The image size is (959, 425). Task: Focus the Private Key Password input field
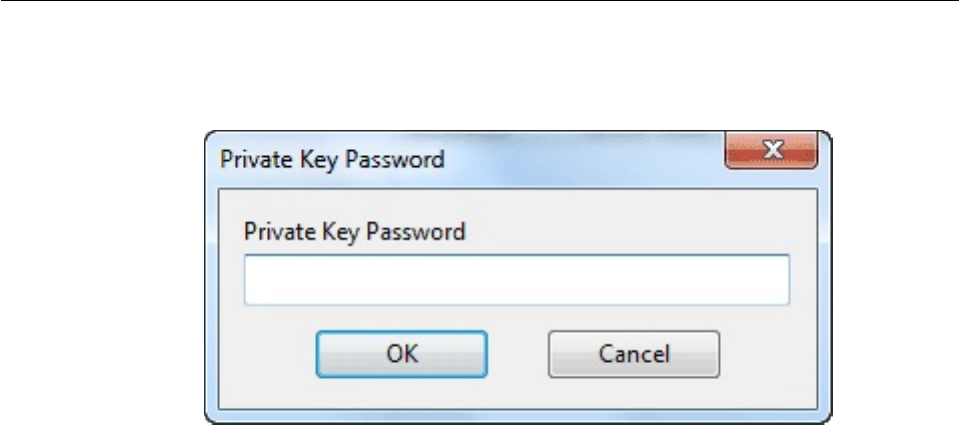coord(517,280)
